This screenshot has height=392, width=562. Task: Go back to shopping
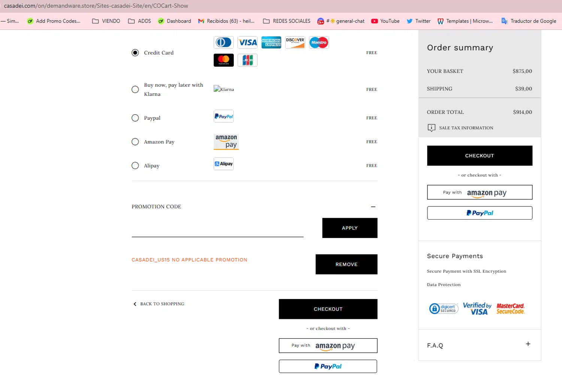(159, 304)
